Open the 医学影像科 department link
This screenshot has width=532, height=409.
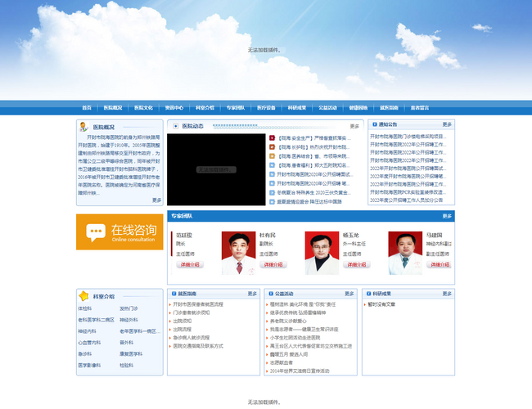(89, 366)
